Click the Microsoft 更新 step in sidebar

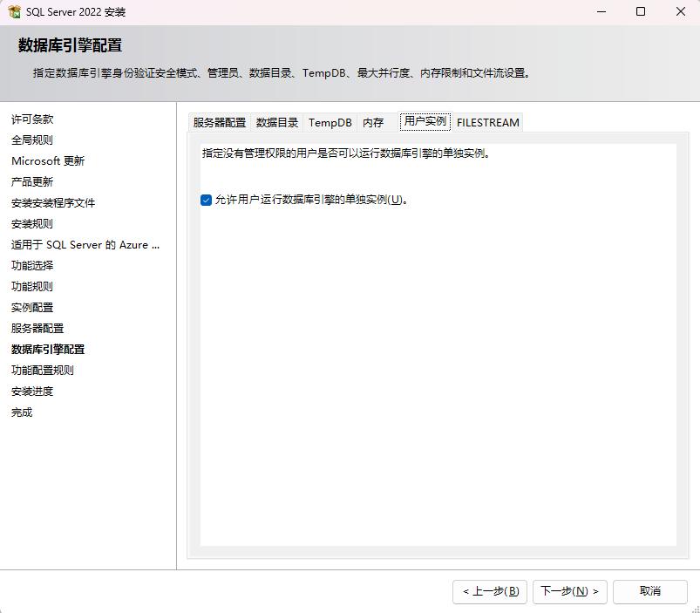click(48, 161)
